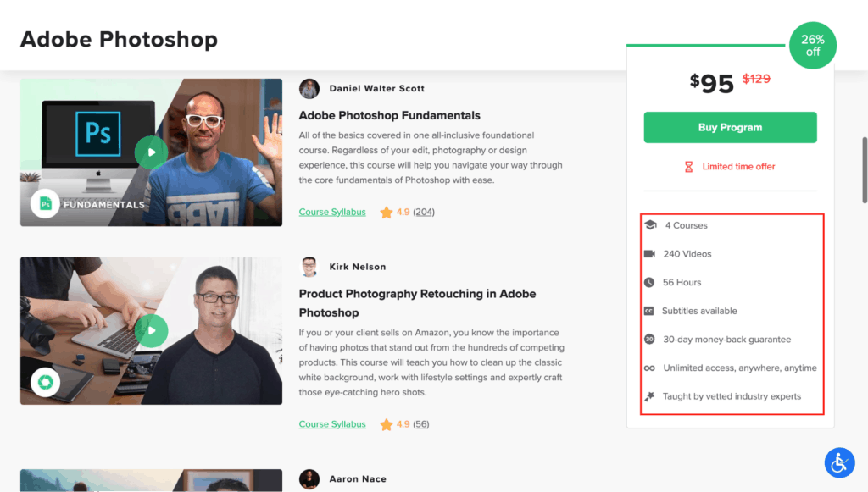This screenshot has height=492, width=868.
Task: Open the Product Photography Retouching Course Syllabus
Action: pyautogui.click(x=331, y=423)
